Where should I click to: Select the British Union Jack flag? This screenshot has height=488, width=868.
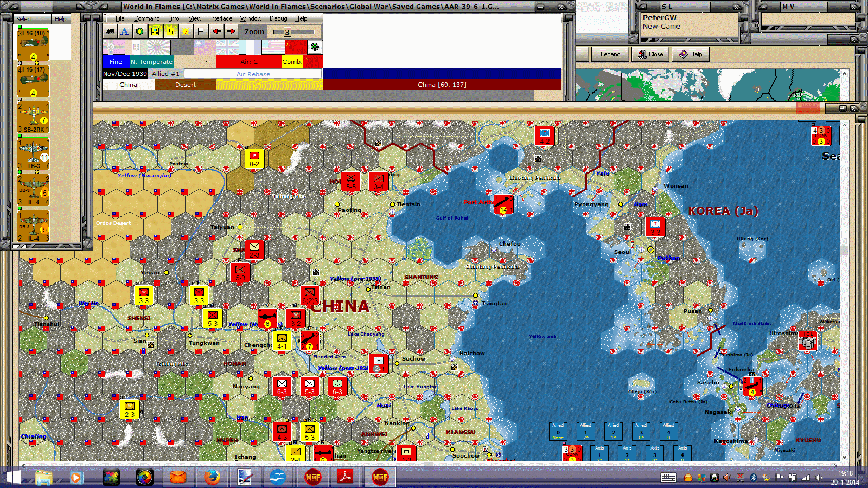[x=227, y=47]
